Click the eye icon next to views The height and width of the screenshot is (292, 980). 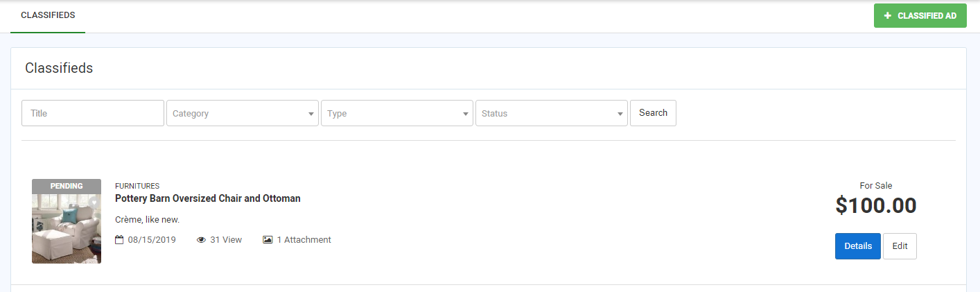point(202,240)
